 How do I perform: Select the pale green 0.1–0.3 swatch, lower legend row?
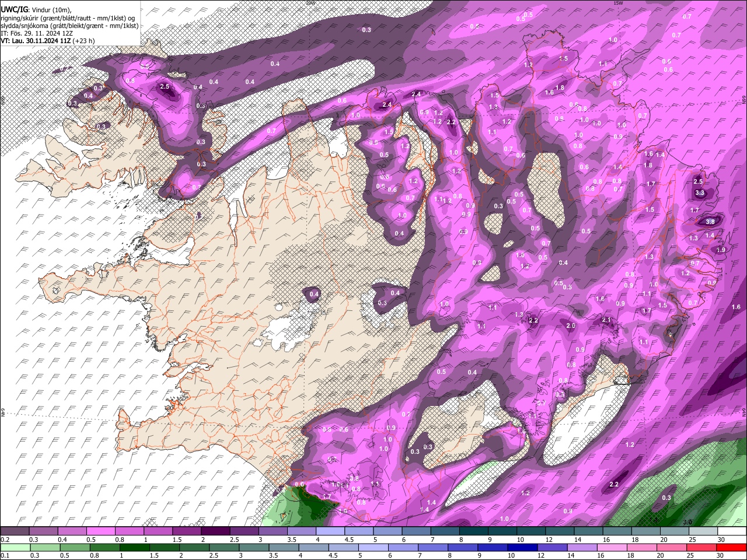point(15,548)
